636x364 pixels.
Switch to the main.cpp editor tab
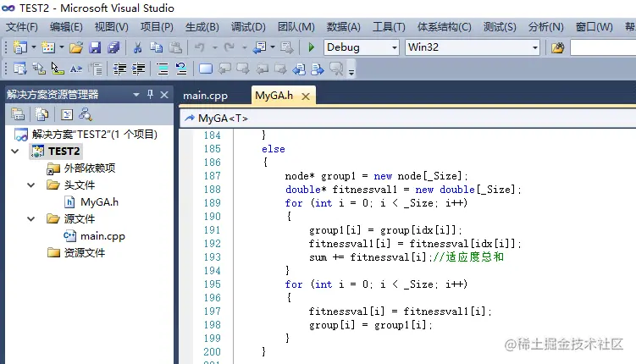pos(205,96)
